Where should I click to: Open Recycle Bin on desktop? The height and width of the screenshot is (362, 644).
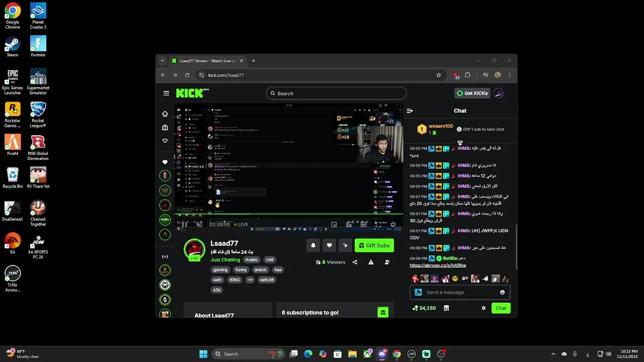coord(13,178)
